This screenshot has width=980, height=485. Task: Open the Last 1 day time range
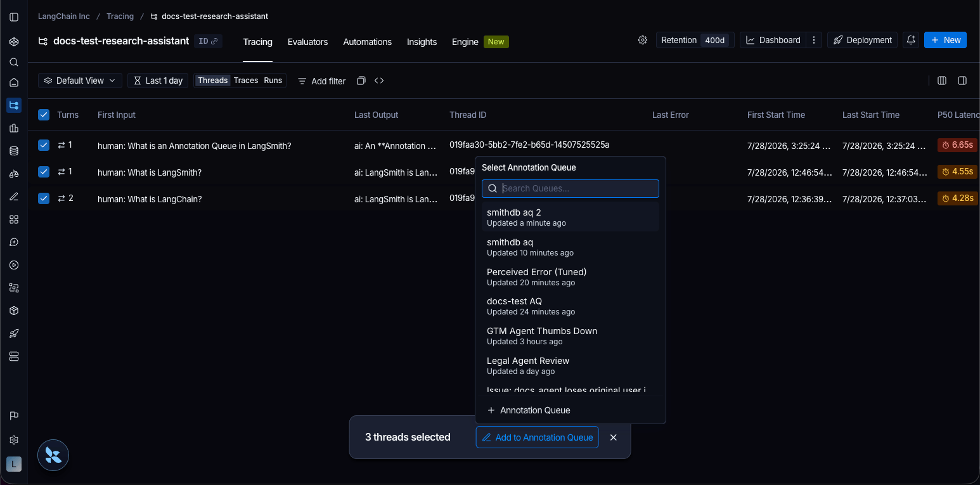coord(158,81)
